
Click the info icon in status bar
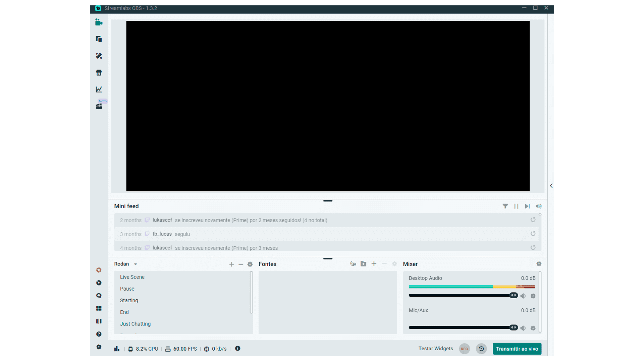point(237,349)
